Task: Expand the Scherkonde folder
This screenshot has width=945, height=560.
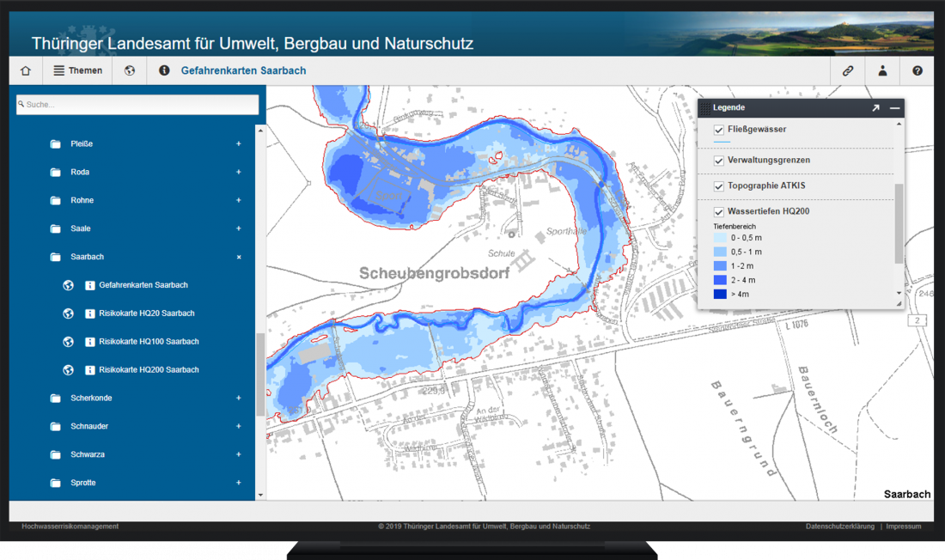Action: 239,399
